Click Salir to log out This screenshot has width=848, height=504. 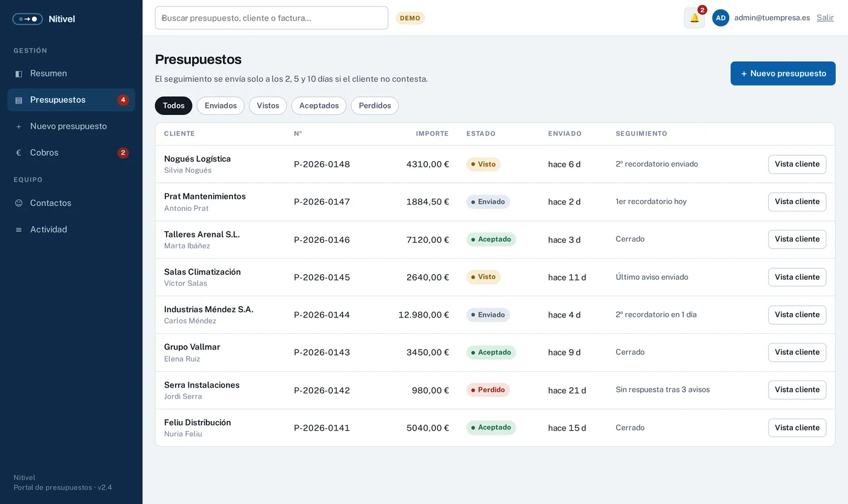pos(825,18)
